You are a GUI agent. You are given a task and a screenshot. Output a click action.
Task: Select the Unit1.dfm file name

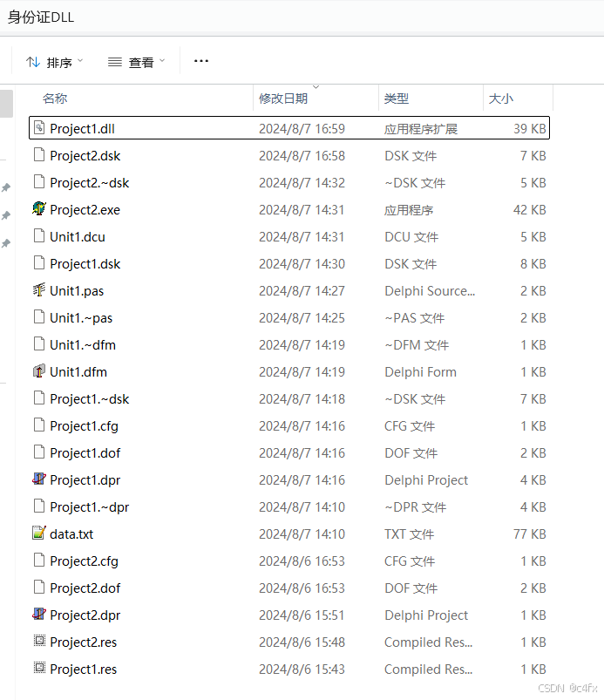click(78, 372)
